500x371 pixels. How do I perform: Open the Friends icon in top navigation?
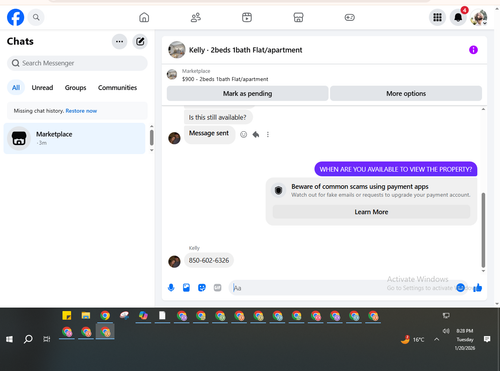(x=196, y=17)
